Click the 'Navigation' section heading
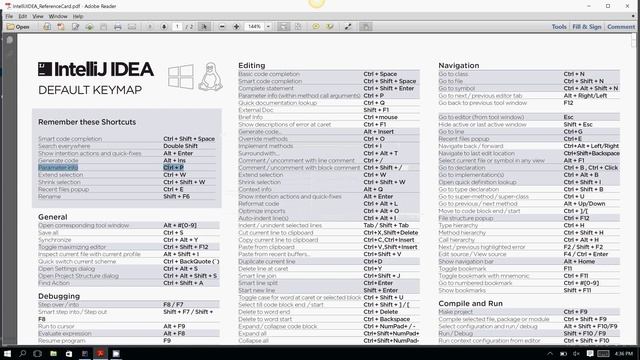This screenshot has width=640, height=360. 459,65
